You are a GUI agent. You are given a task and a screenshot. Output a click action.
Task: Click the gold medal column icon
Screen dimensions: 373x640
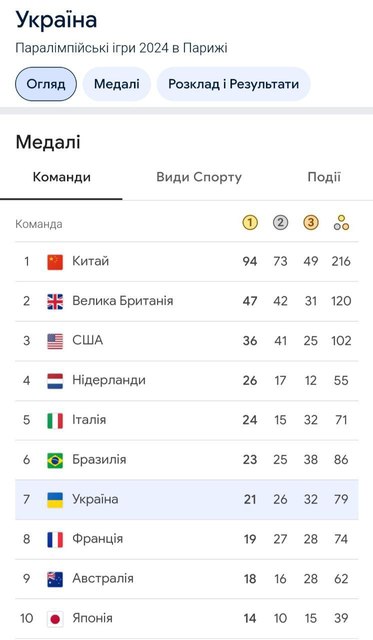tap(250, 223)
